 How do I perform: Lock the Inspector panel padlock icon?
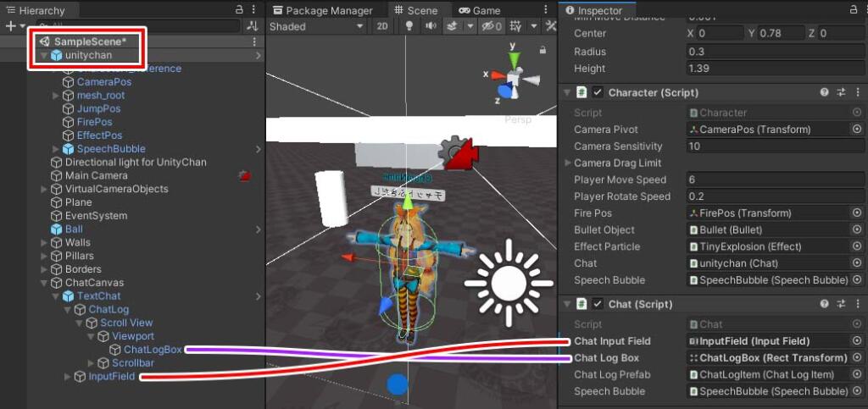pos(853,9)
